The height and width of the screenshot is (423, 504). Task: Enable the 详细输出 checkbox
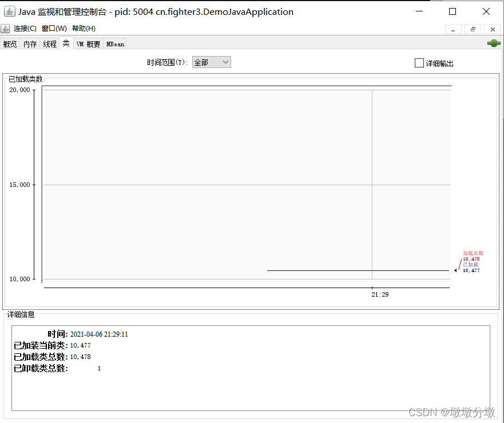(x=419, y=63)
